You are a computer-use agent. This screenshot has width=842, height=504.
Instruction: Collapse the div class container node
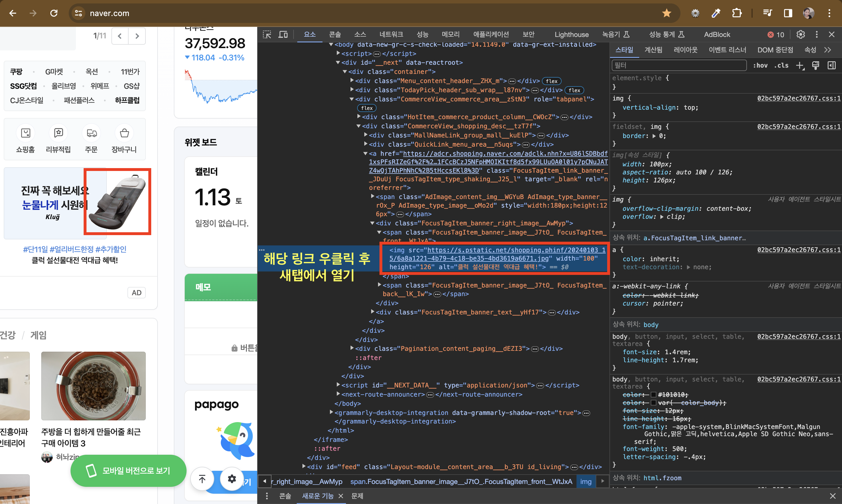pos(345,72)
